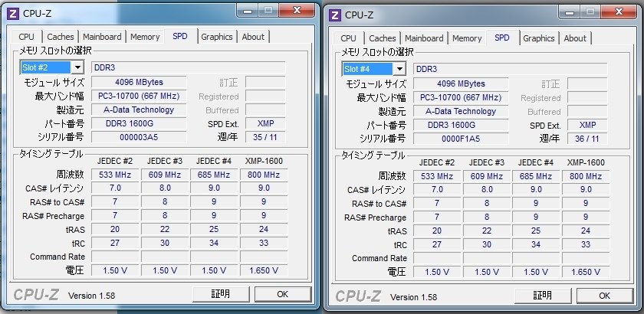Viewport: 644px width, 314px height.
Task: Open Graphics tab in right CPU-Z window
Action: point(539,38)
